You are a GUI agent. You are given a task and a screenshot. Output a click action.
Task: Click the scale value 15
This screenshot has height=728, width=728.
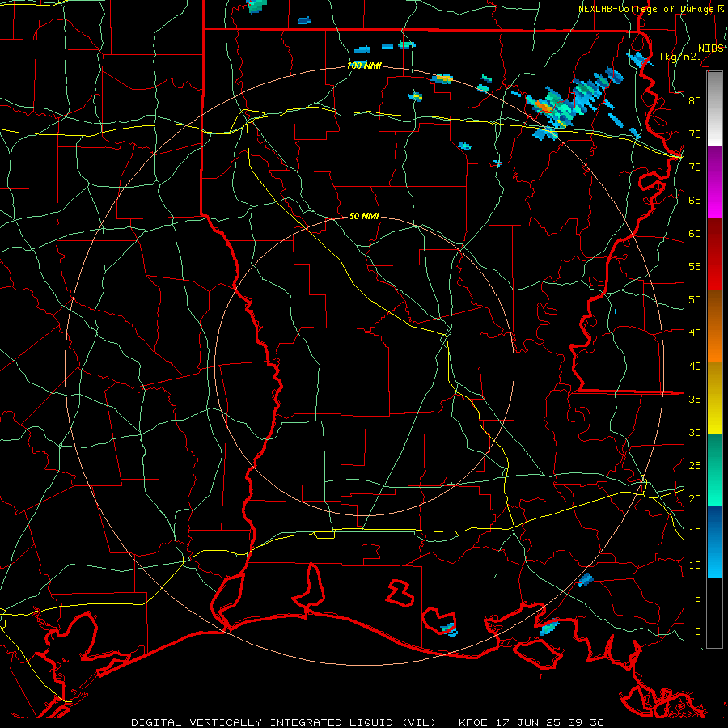[x=695, y=532]
